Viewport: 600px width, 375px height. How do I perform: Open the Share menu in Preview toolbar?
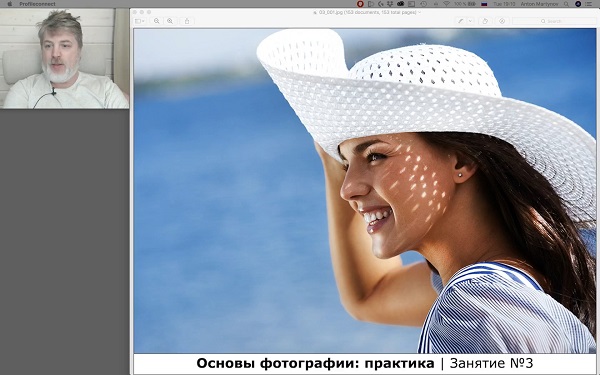click(187, 21)
